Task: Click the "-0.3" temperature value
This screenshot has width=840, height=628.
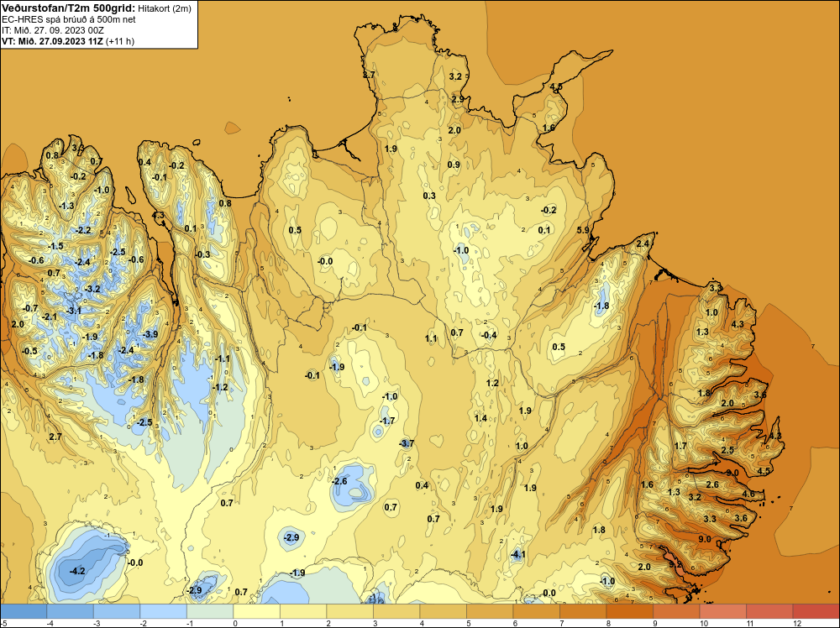Action: [202, 254]
